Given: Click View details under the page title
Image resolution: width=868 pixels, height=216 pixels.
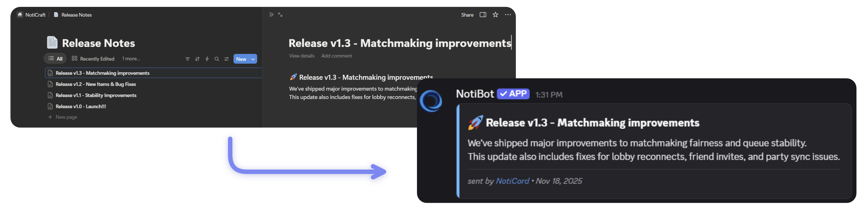Looking at the screenshot, I should [x=301, y=56].
